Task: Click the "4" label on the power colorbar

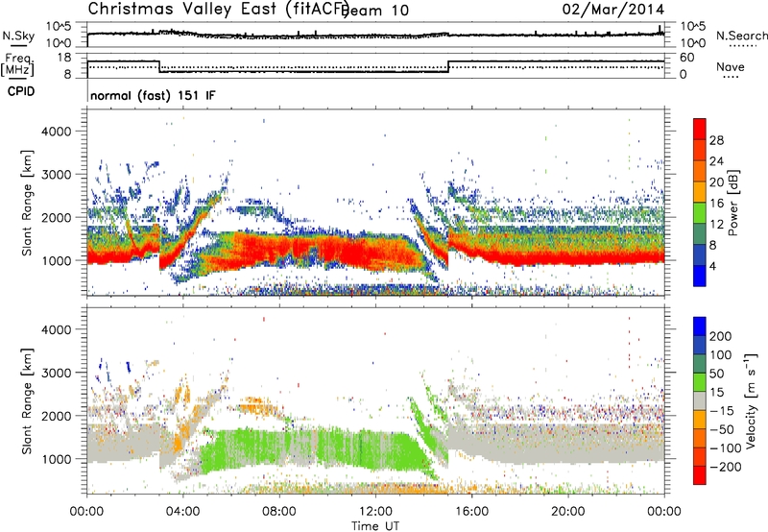Action: [x=713, y=267]
